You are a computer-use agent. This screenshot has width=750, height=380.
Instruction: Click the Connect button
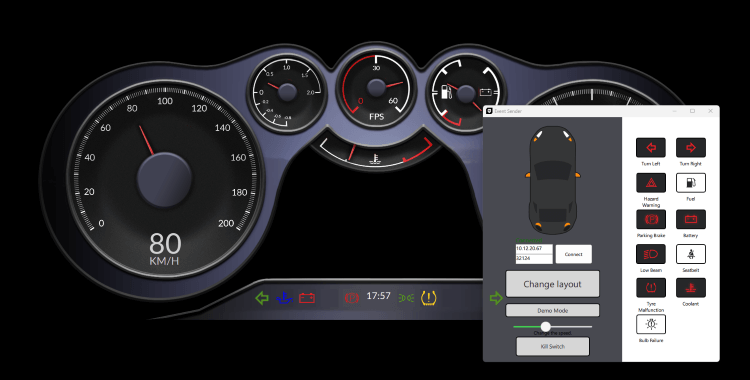point(574,254)
